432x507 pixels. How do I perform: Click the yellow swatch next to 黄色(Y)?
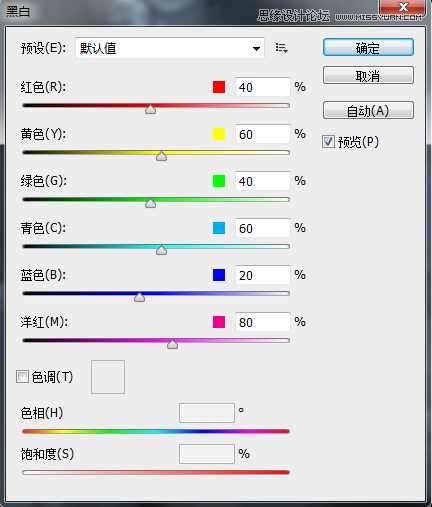[219, 134]
